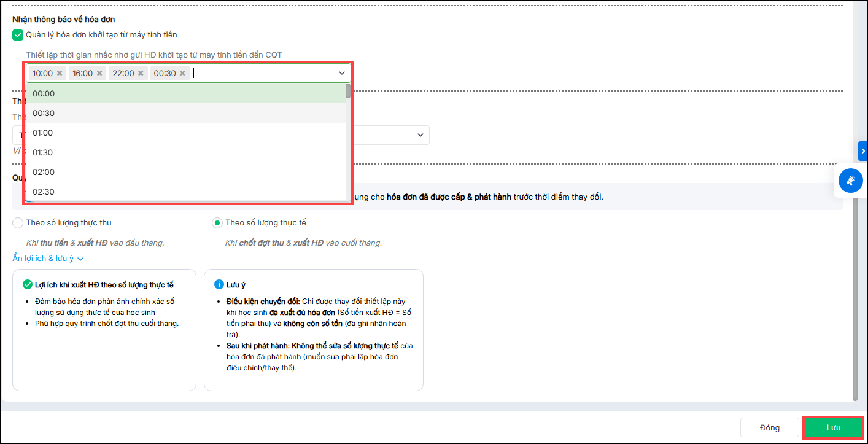Uncheck Quản lý hóa đơn khởi tạo checkbox
868x444 pixels.
[18, 35]
